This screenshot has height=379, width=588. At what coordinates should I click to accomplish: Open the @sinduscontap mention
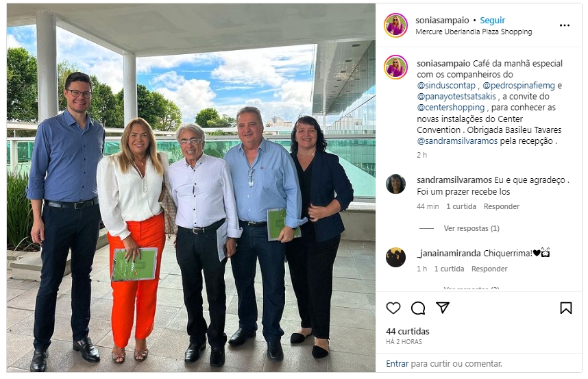446,86
